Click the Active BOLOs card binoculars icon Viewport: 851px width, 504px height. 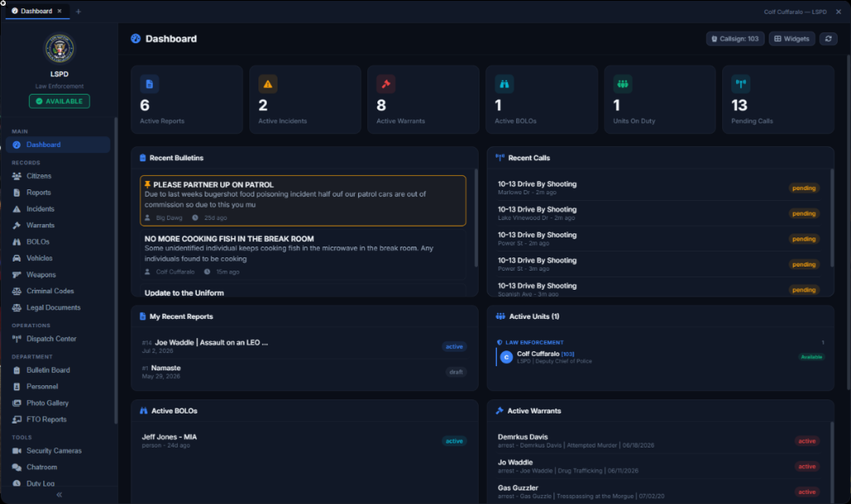(504, 84)
